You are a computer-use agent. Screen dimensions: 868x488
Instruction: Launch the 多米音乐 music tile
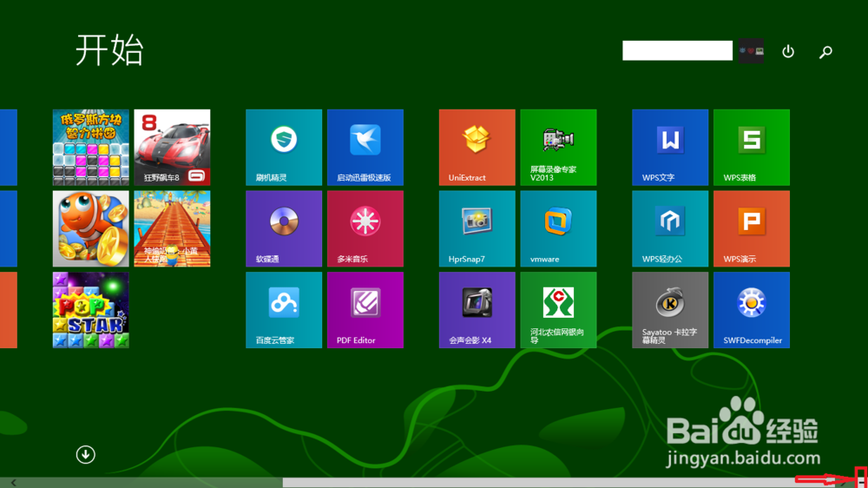coord(365,228)
